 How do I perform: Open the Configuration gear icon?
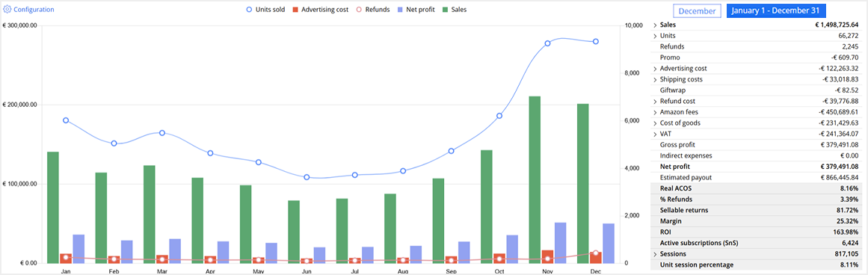tap(7, 10)
